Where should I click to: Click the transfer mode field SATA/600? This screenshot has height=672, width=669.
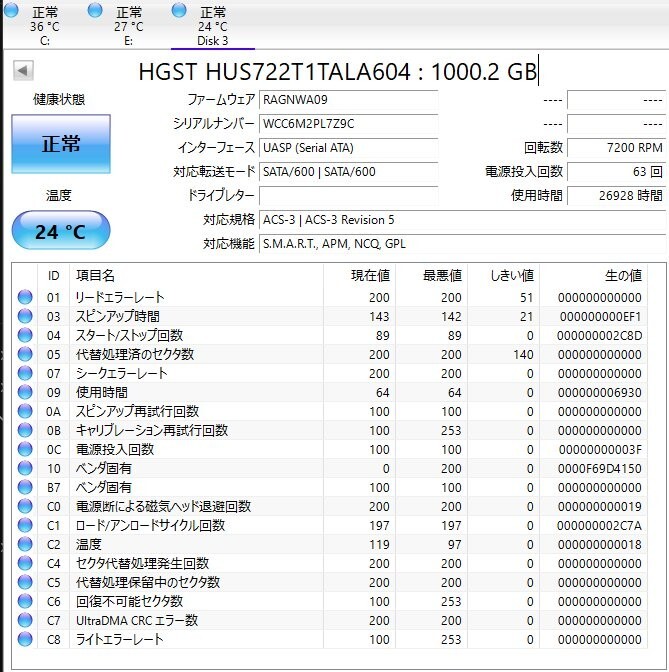coord(348,172)
